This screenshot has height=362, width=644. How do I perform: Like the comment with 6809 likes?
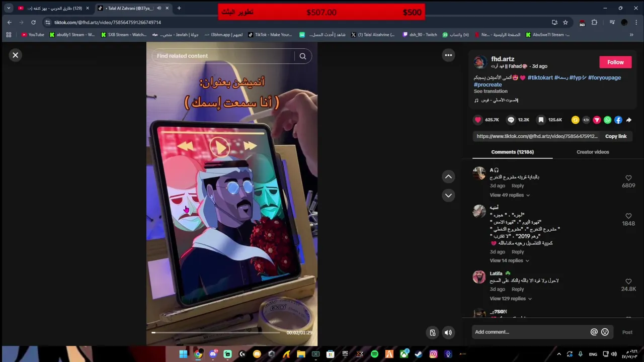pos(628,178)
